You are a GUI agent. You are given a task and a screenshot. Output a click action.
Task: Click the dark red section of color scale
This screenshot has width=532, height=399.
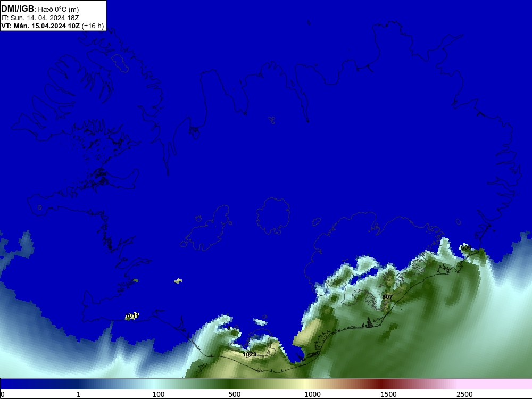pos(381,384)
